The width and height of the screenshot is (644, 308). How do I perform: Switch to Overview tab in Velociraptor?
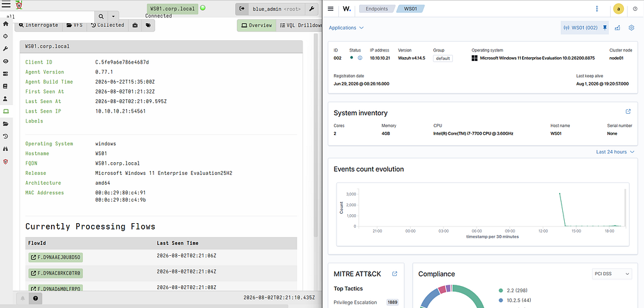click(x=257, y=26)
